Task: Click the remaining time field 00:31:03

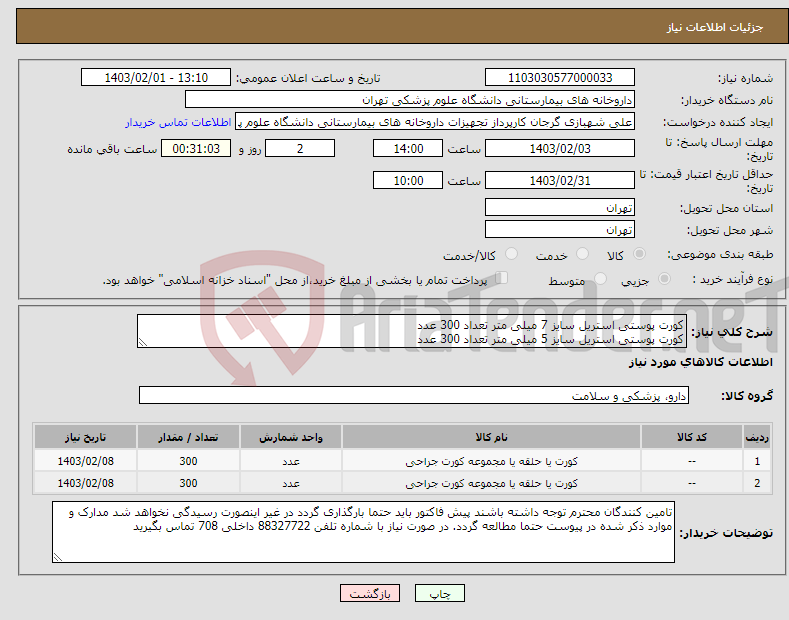Action: [196, 148]
